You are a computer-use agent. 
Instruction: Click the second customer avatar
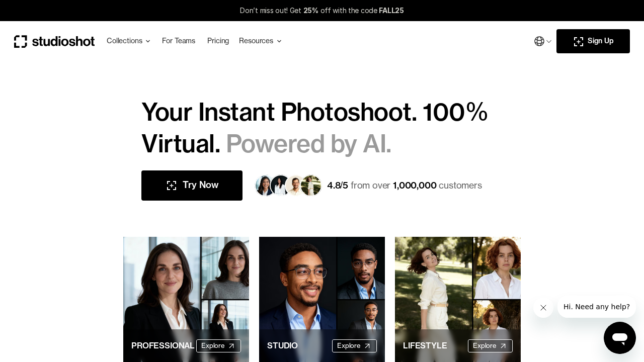pos(280,186)
